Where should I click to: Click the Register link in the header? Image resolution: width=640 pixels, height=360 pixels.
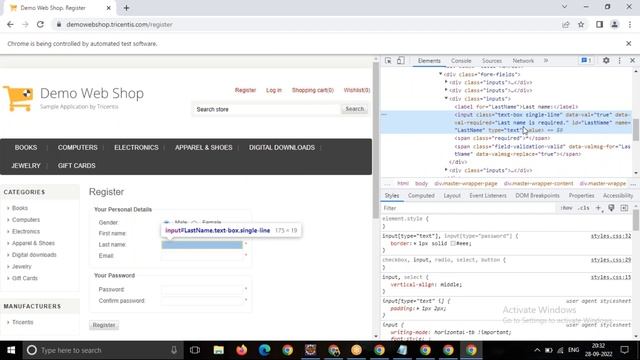pyautogui.click(x=245, y=90)
